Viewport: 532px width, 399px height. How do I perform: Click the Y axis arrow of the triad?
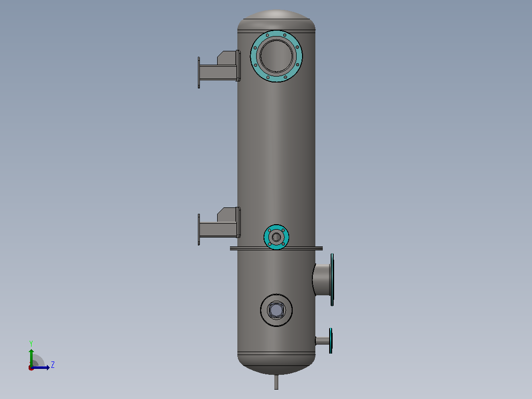click(31, 358)
